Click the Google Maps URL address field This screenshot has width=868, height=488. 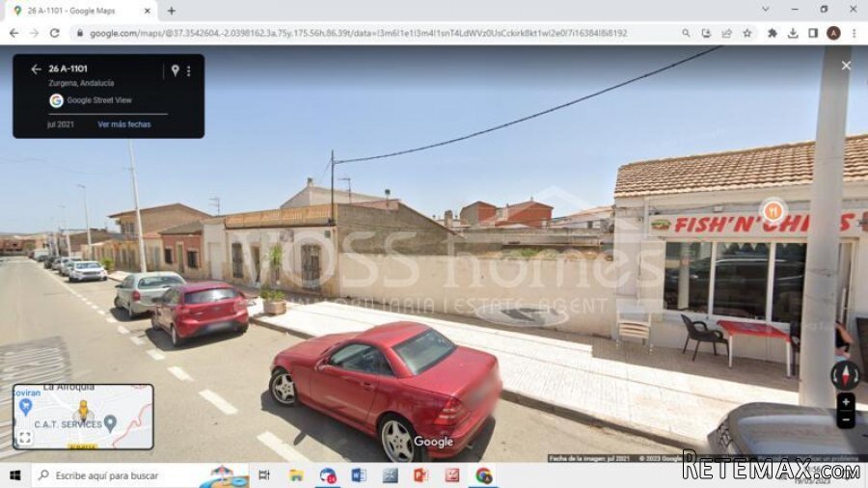(358, 33)
